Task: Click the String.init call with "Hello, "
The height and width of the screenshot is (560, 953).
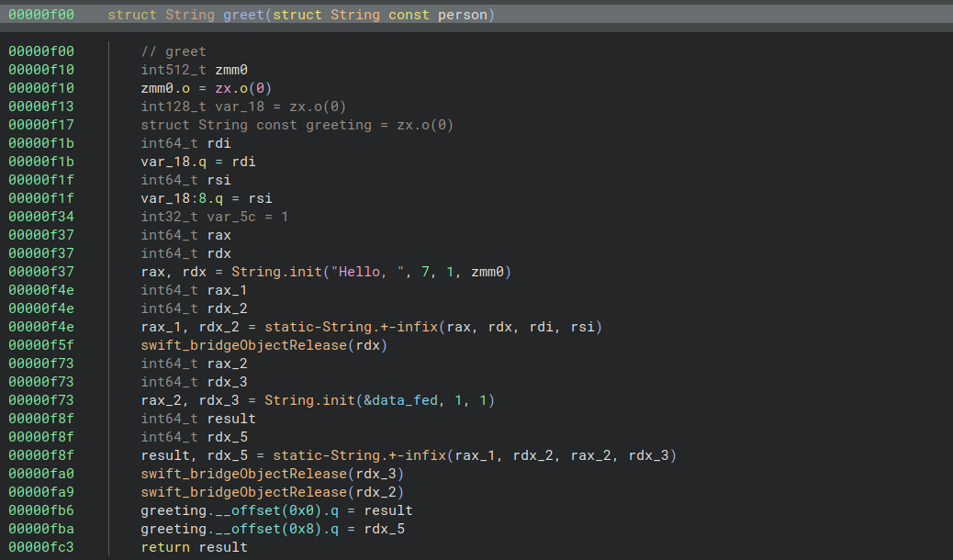Action: [297, 272]
